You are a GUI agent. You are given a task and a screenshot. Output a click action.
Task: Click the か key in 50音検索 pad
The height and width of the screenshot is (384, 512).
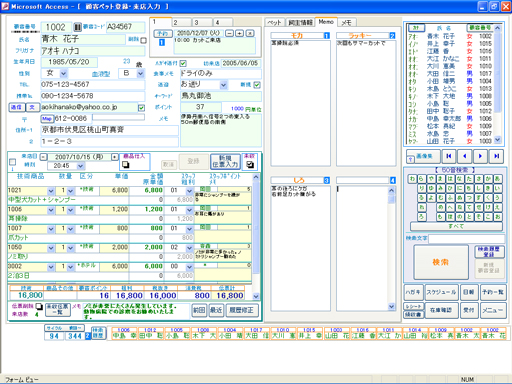488,179
